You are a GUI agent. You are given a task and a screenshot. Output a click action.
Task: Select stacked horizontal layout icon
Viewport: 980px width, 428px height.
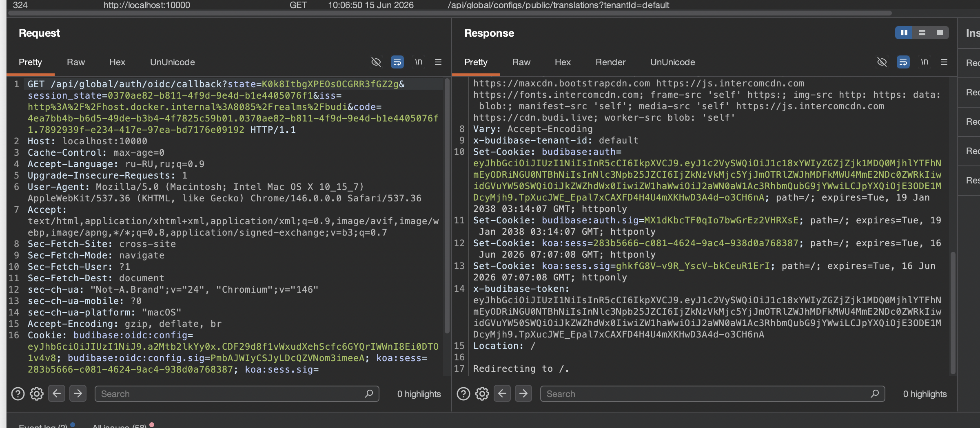(x=922, y=33)
